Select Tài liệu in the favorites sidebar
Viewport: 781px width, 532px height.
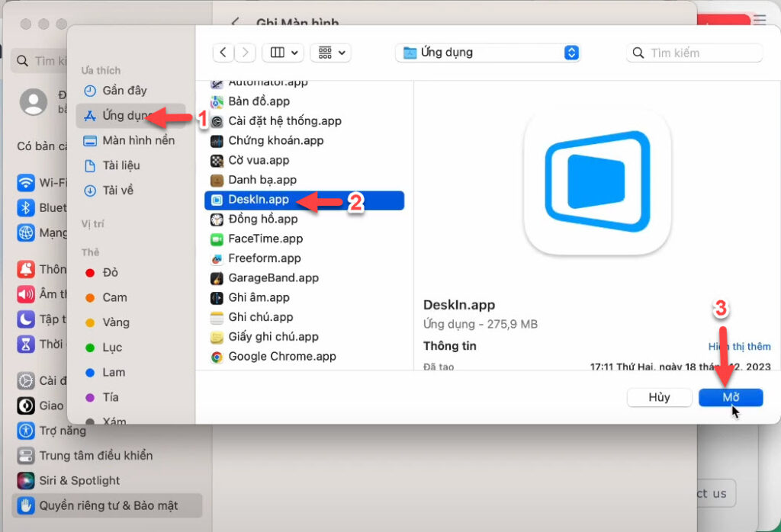[121, 165]
